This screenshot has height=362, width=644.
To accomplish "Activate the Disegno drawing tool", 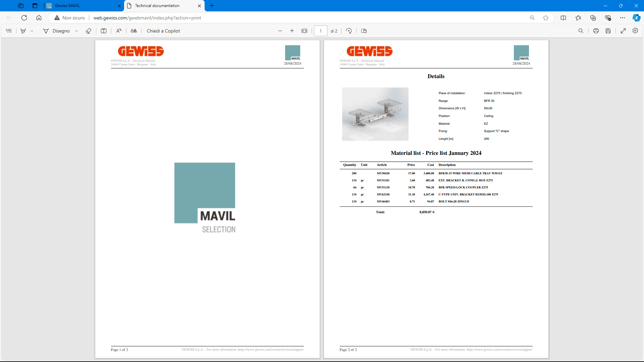I will click(x=56, y=31).
